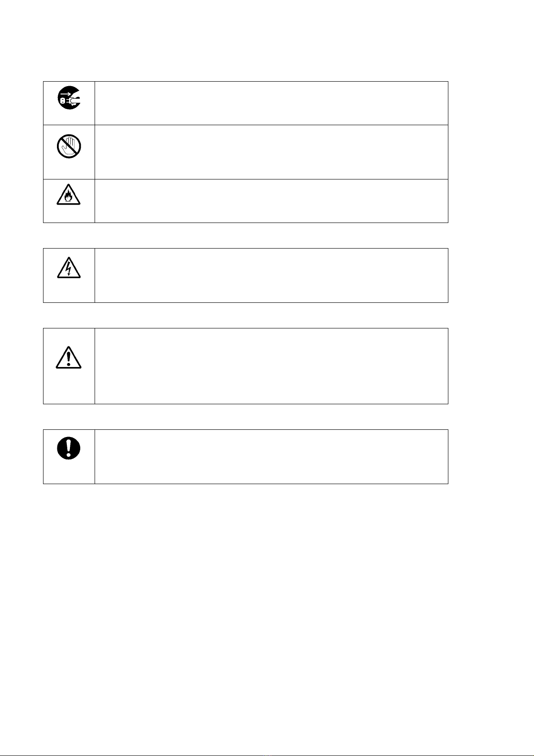Click the exclamation mark inside the caution triangle
Screen dimensions: 534x756
click(x=69, y=360)
